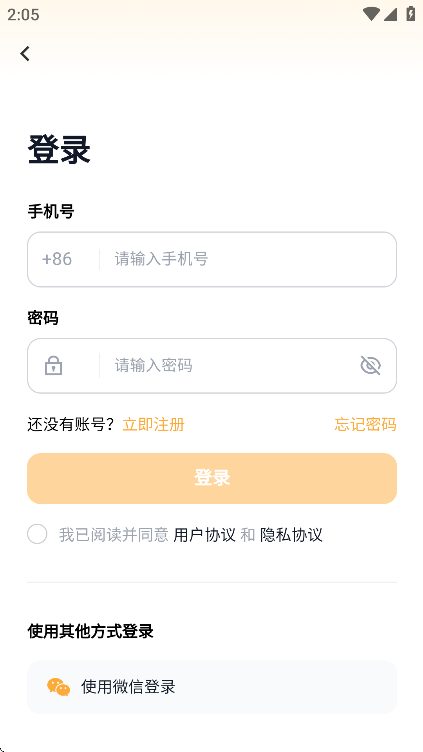Focus the 请输入手机号 phone field
The width and height of the screenshot is (423, 752).
[248, 259]
